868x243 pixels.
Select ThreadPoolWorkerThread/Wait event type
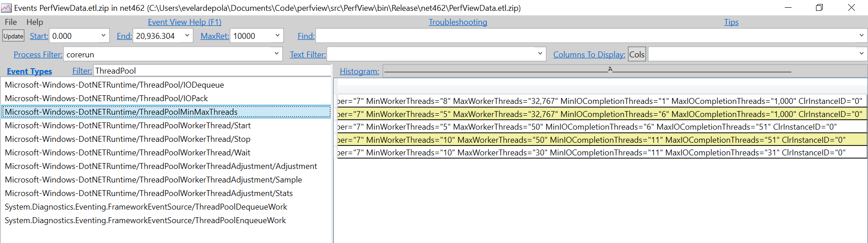click(x=127, y=153)
